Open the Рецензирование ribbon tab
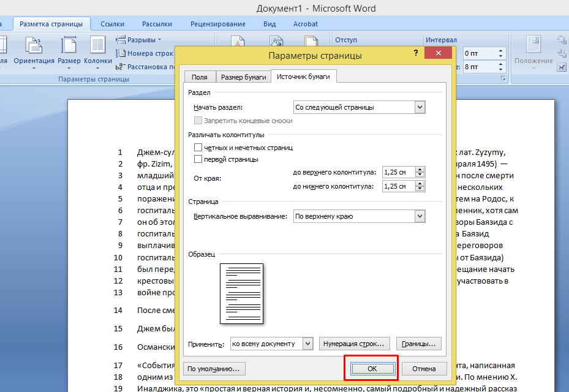This screenshot has height=392, width=569. point(218,24)
